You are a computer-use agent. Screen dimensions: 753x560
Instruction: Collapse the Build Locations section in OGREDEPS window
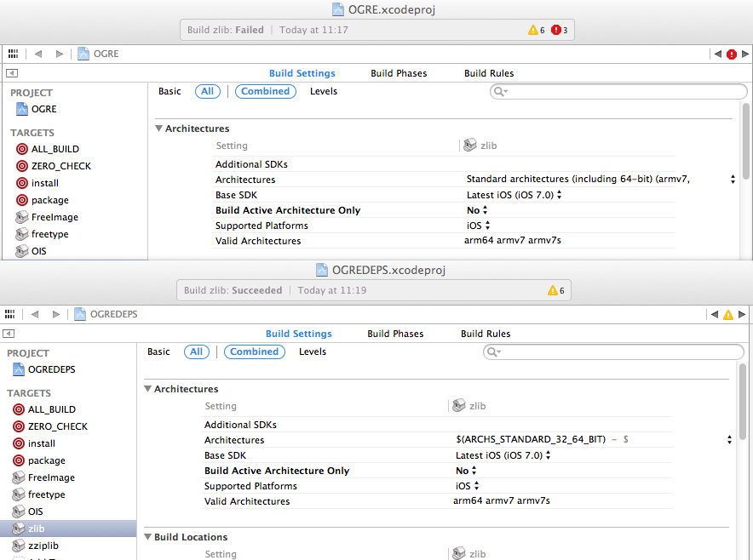coord(148,537)
